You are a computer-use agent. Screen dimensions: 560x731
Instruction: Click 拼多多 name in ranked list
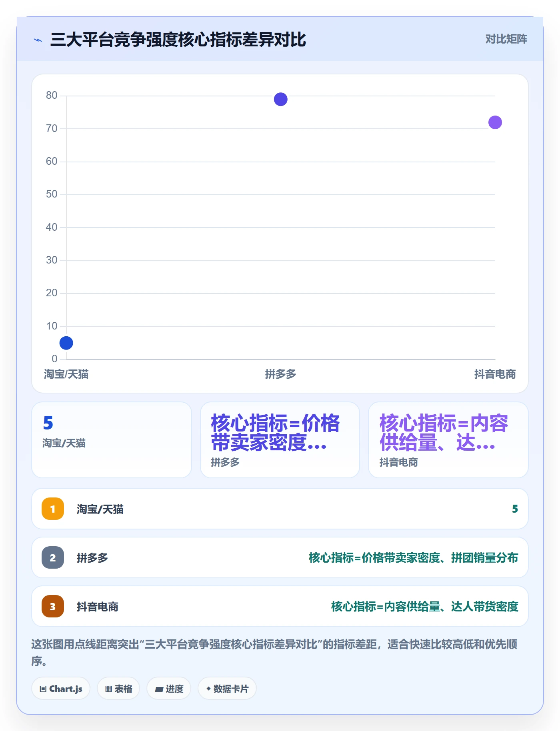92,558
